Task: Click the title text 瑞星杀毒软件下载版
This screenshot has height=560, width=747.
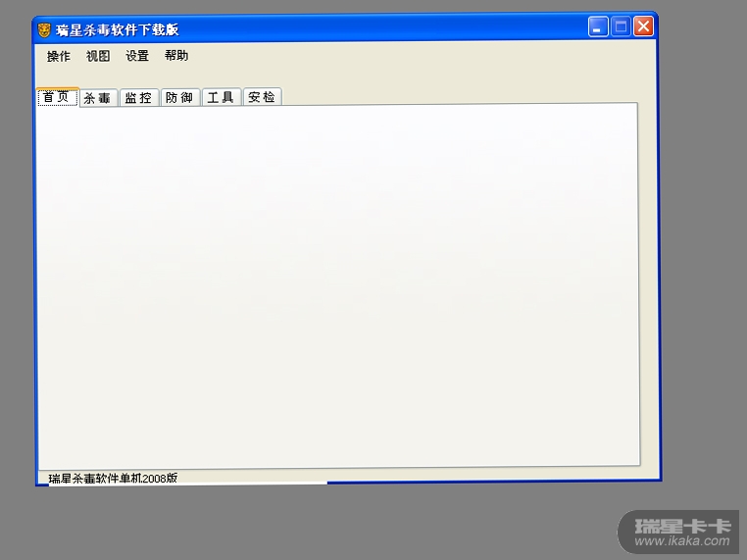Action: (x=118, y=30)
